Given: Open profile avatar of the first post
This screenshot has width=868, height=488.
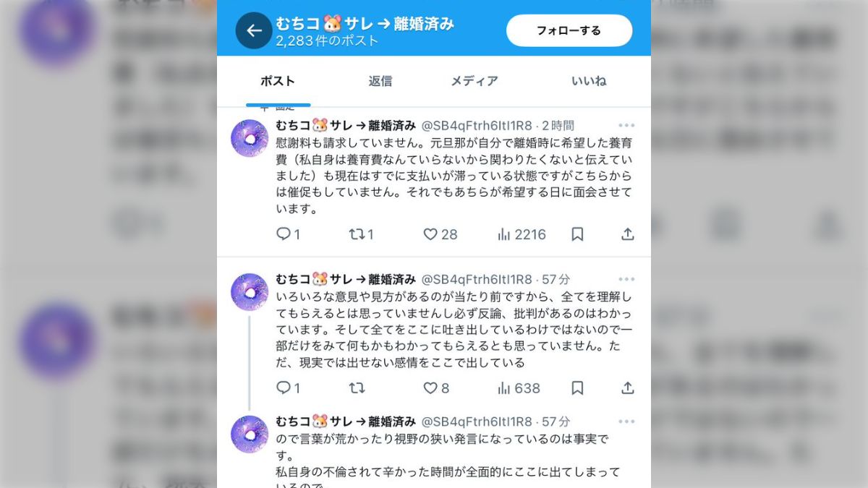Looking at the screenshot, I should tap(250, 138).
